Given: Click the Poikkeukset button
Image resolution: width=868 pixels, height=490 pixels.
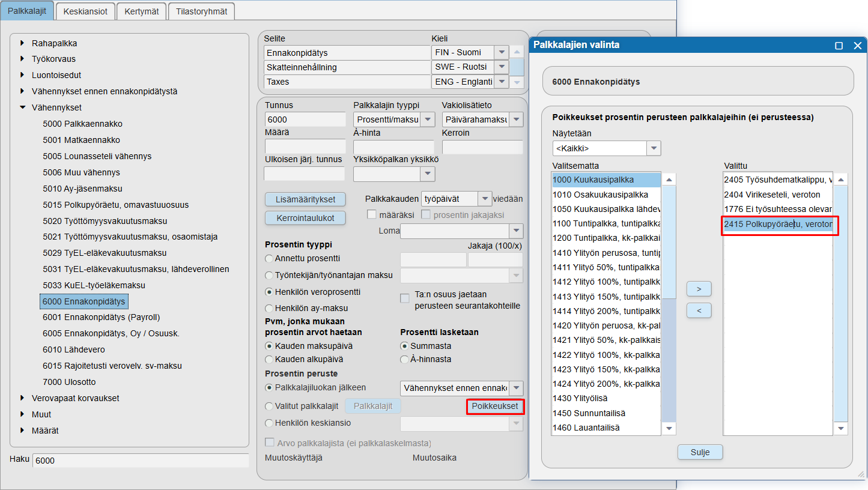Looking at the screenshot, I should pos(495,407).
